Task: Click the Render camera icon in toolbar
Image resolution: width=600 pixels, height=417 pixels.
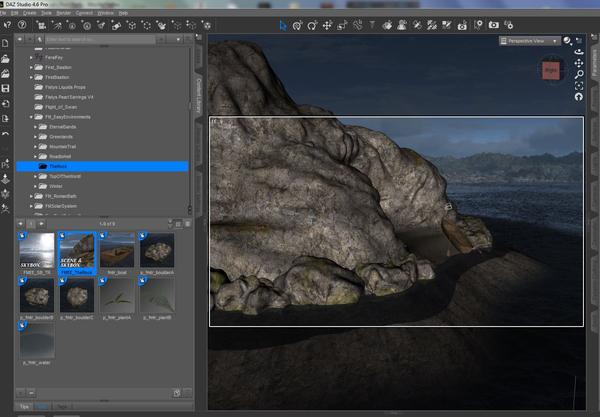Action: [492, 23]
